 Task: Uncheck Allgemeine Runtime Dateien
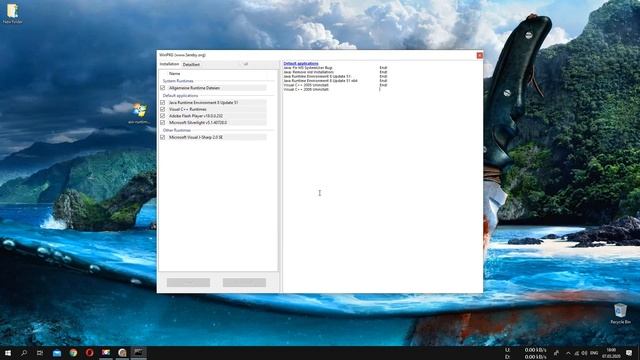tap(163, 88)
